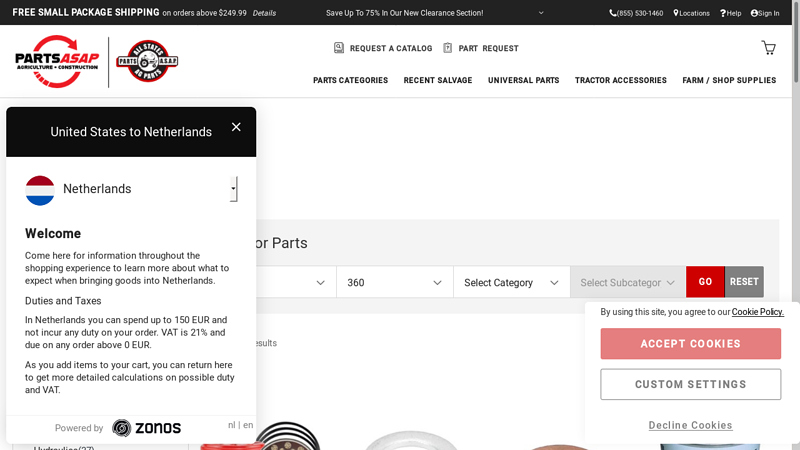Open the Tractor Accessories menu
This screenshot has height=450, width=800.
[620, 80]
